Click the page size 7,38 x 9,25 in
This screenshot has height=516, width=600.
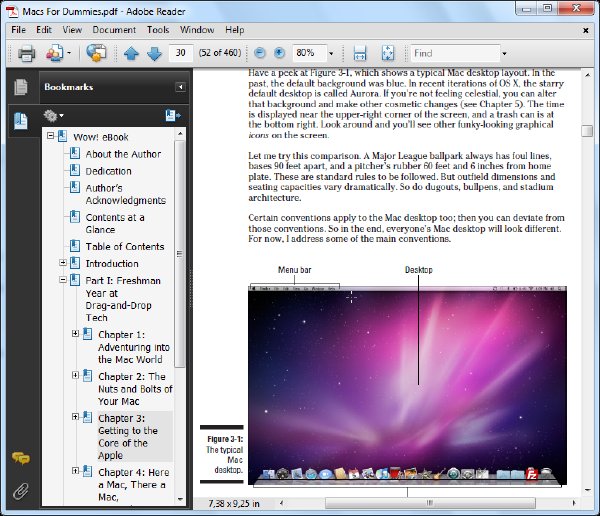click(x=234, y=504)
